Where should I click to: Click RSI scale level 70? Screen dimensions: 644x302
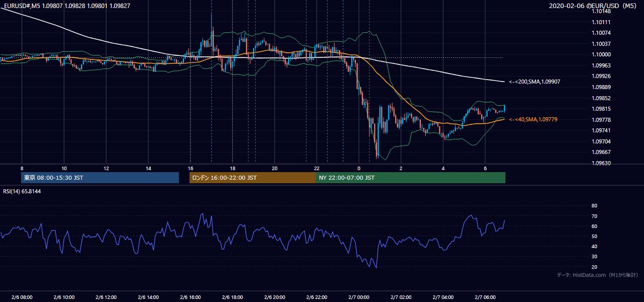(595, 216)
